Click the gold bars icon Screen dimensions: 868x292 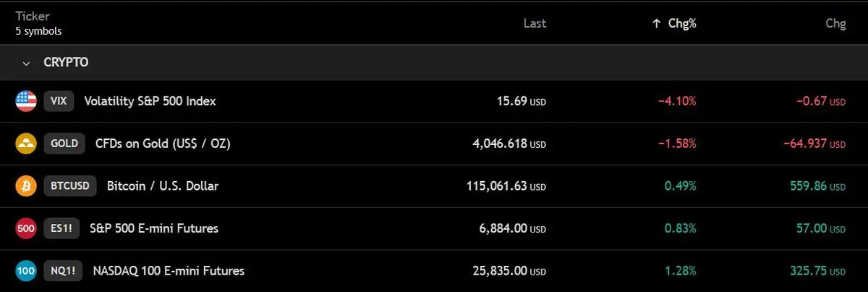point(26,143)
